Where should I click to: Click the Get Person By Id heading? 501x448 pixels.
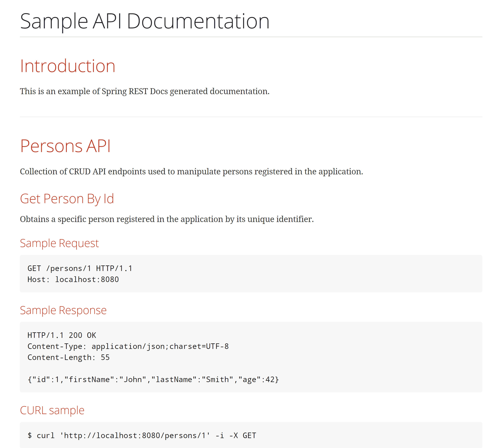pyautogui.click(x=67, y=199)
